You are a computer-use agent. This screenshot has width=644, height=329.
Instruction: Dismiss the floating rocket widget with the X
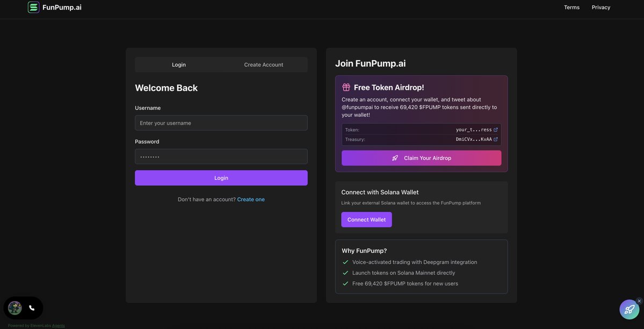[639, 301]
